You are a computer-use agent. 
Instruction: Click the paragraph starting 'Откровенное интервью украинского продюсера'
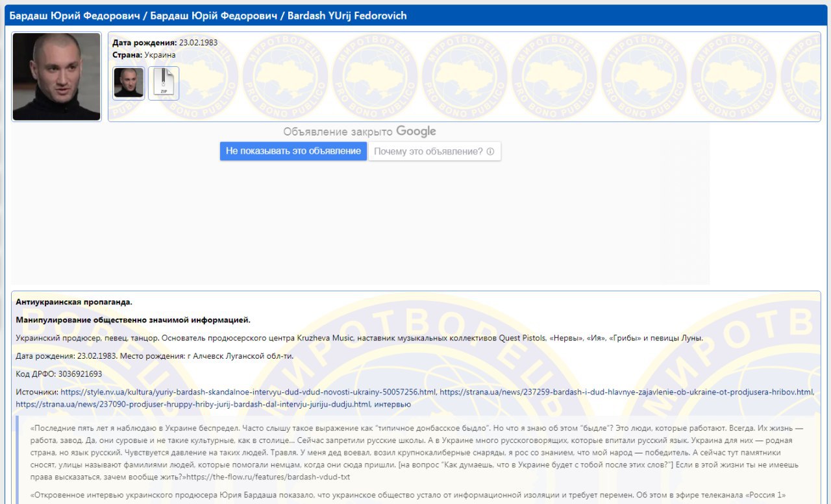coord(408,496)
